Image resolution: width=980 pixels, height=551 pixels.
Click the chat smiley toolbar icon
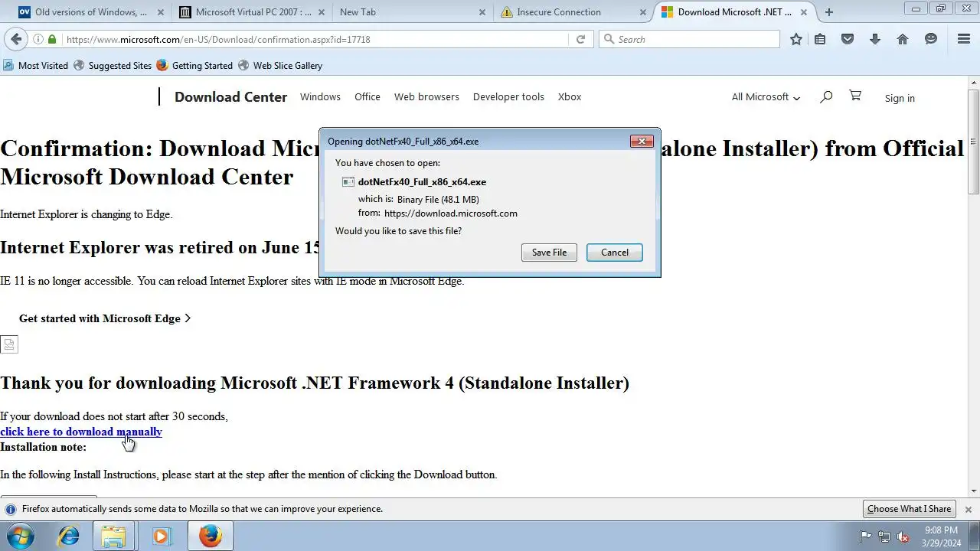coord(931,39)
